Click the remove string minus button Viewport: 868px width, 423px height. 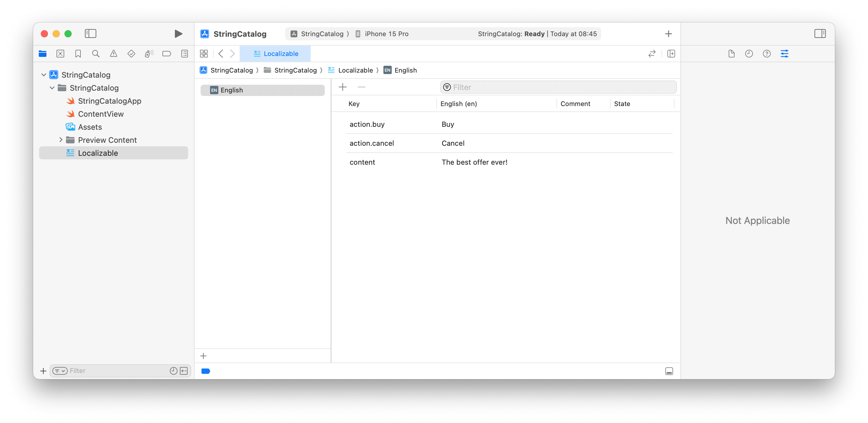click(362, 87)
